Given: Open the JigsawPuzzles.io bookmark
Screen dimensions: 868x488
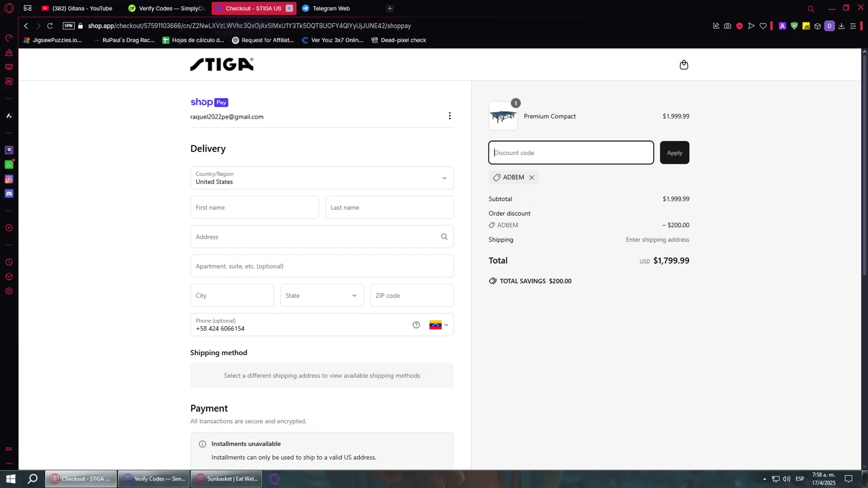Looking at the screenshot, I should [x=53, y=40].
